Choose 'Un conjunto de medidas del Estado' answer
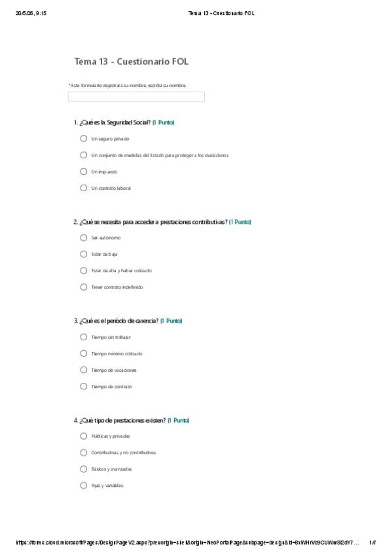The width and height of the screenshot is (392, 555). 84,155
